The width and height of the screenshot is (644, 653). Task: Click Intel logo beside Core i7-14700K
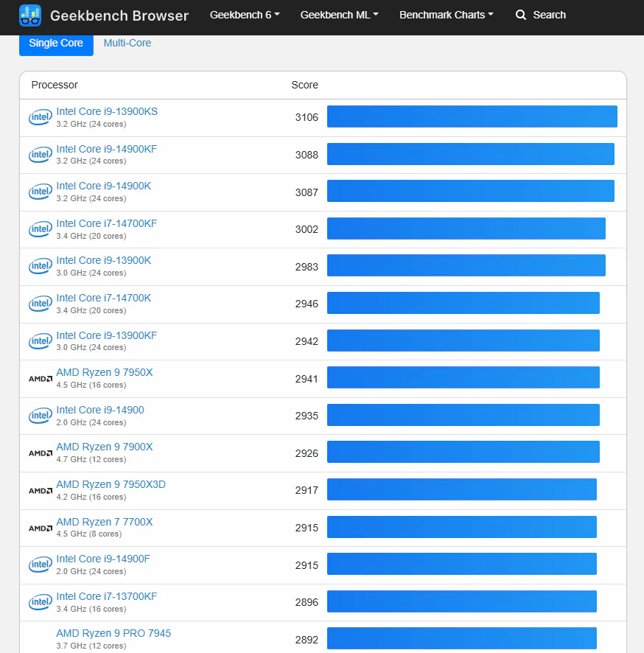point(41,304)
